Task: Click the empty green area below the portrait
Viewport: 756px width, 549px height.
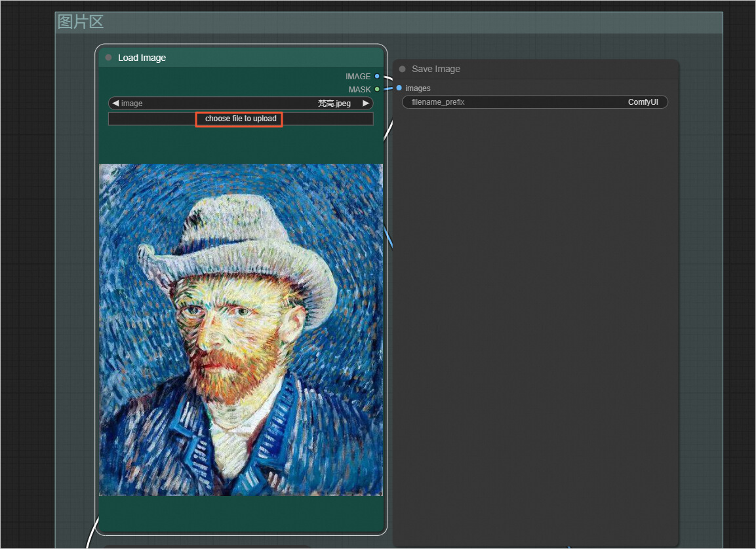Action: [x=241, y=513]
